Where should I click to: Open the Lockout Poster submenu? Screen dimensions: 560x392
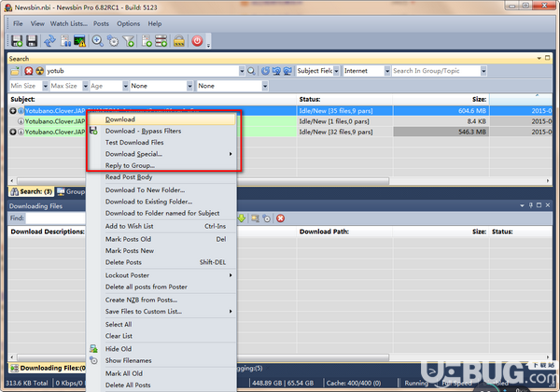[x=161, y=275]
